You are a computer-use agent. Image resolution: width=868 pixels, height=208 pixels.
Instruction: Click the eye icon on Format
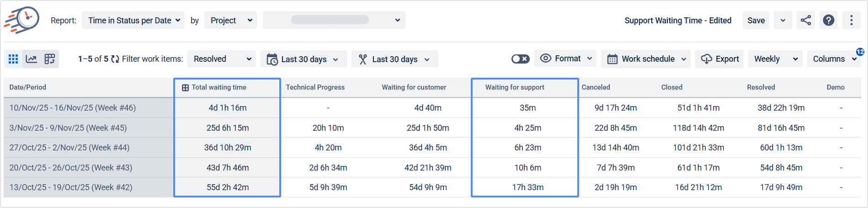545,59
